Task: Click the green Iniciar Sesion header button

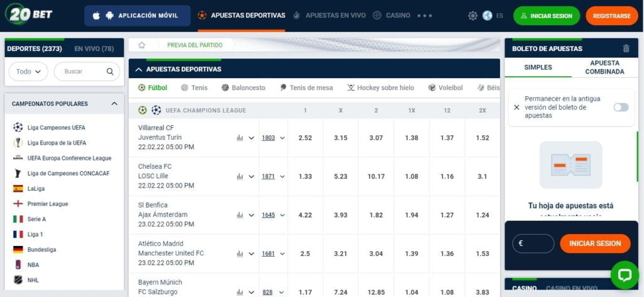Action: [x=546, y=16]
